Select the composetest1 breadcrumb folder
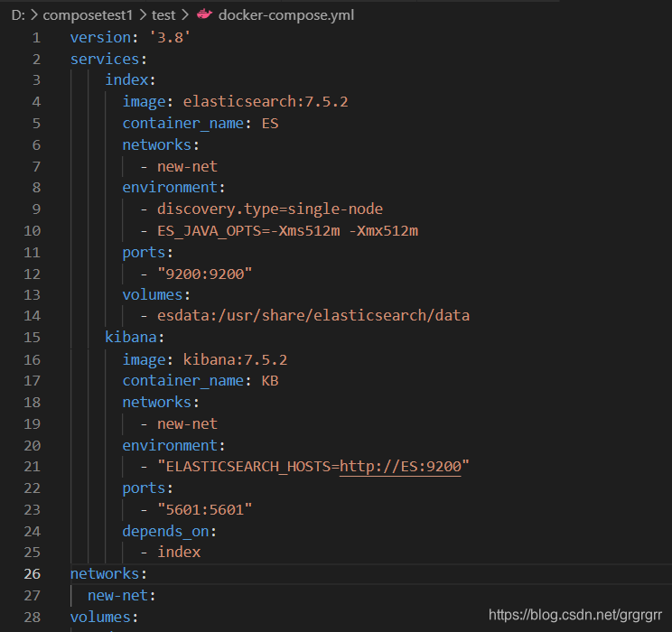Screen dimensions: 672x632 pos(88,15)
